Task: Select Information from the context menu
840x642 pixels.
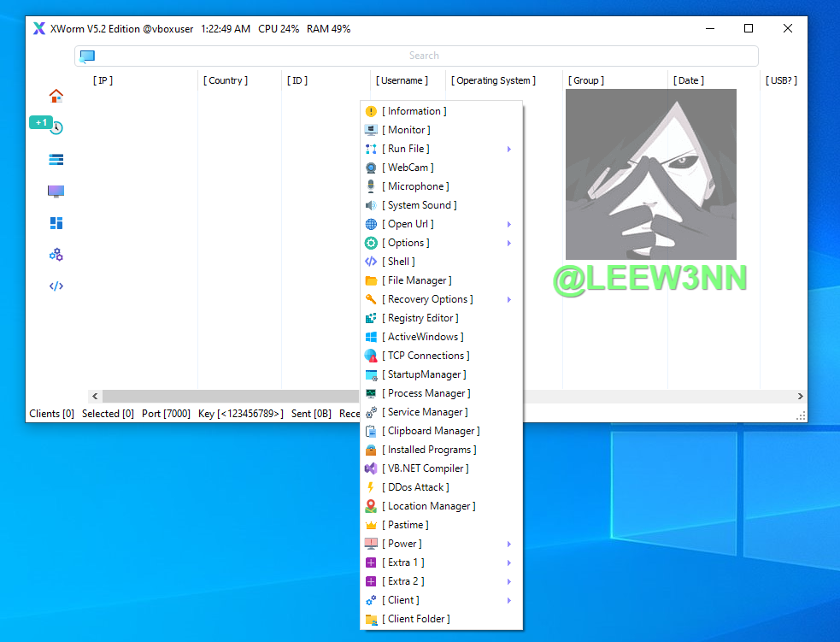Action: click(414, 111)
